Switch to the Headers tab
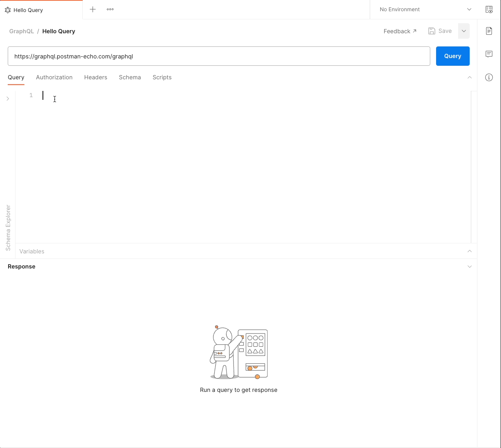Image resolution: width=501 pixels, height=448 pixels. (95, 77)
